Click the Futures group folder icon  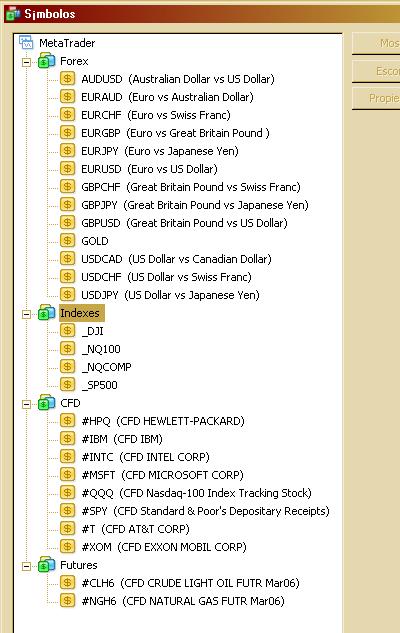46,565
